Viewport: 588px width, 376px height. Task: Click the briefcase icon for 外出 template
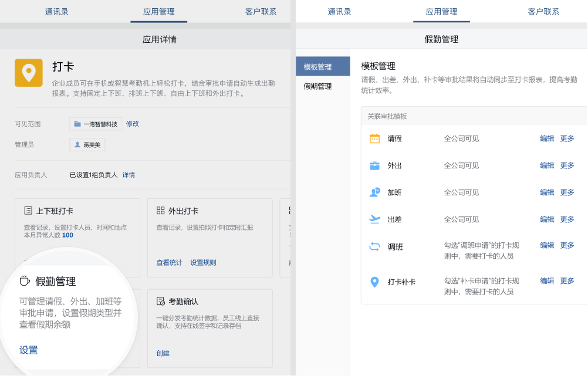point(374,165)
